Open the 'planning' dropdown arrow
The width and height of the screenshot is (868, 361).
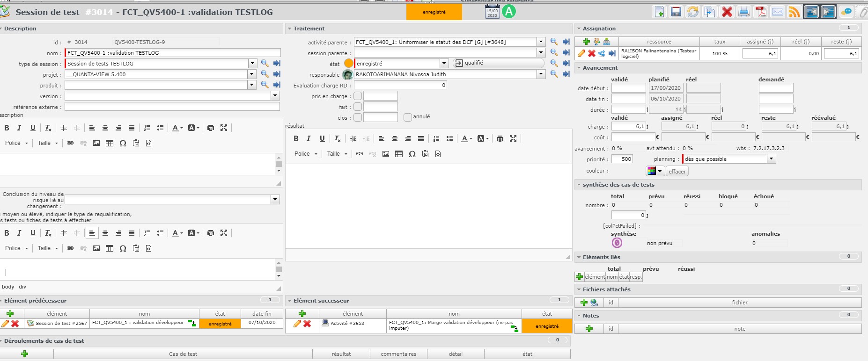(x=771, y=159)
